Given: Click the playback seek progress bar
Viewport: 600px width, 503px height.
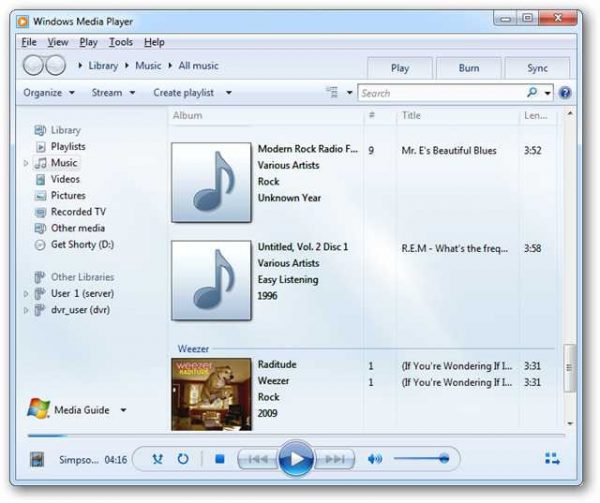Looking at the screenshot, I should tap(296, 435).
